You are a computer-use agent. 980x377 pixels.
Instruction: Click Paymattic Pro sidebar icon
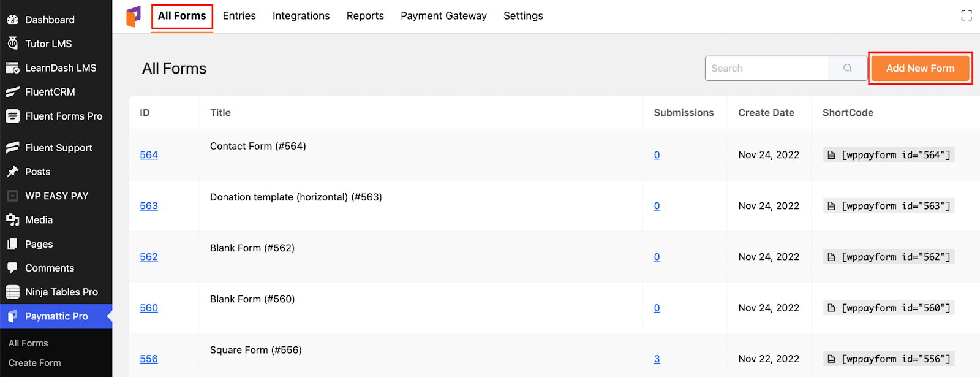[12, 316]
